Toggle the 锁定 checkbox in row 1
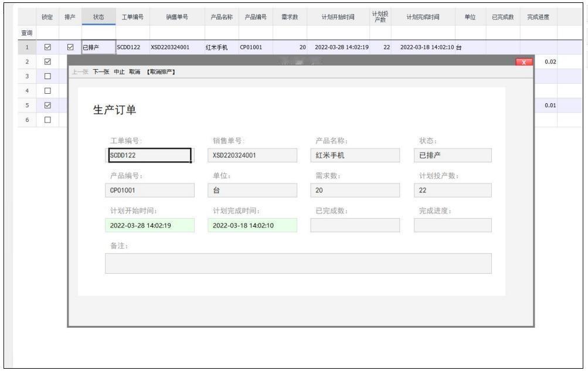Viewport: 588px width, 374px height. click(x=47, y=47)
